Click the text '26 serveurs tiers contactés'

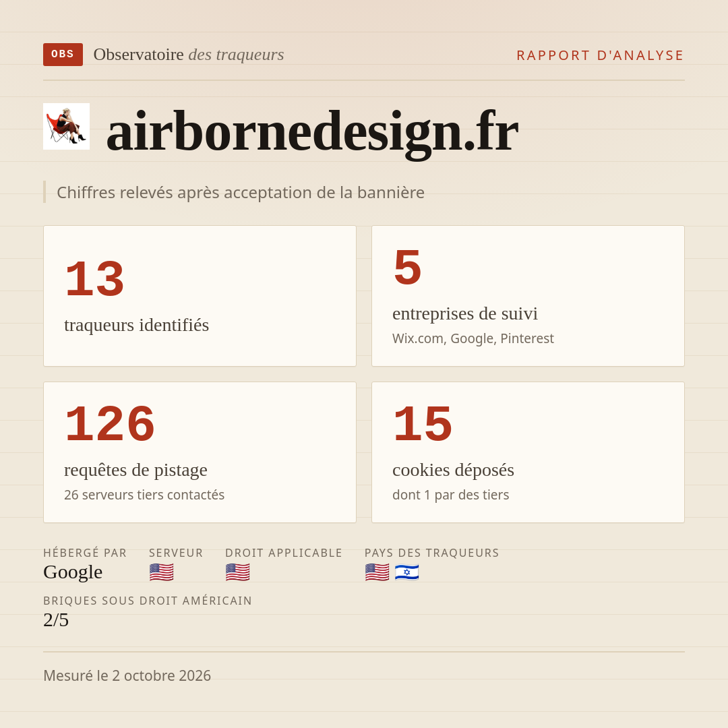144,495
